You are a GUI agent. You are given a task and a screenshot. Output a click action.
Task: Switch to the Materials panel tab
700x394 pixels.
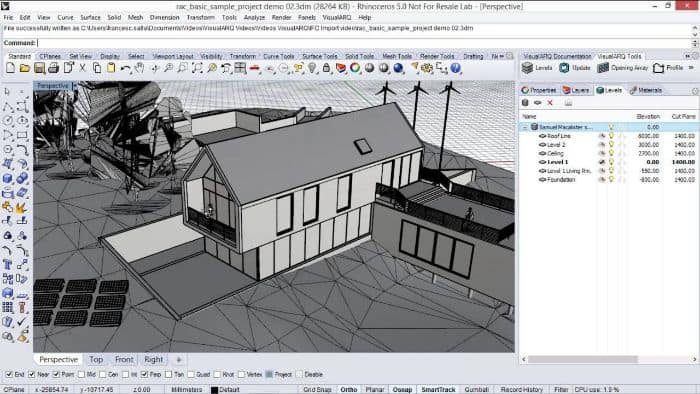pos(646,90)
